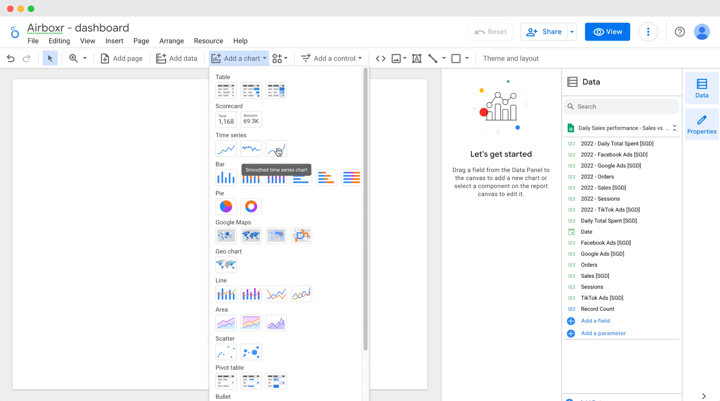The image size is (720, 401).
Task: Select the Bubble scatter chart
Action: click(251, 352)
